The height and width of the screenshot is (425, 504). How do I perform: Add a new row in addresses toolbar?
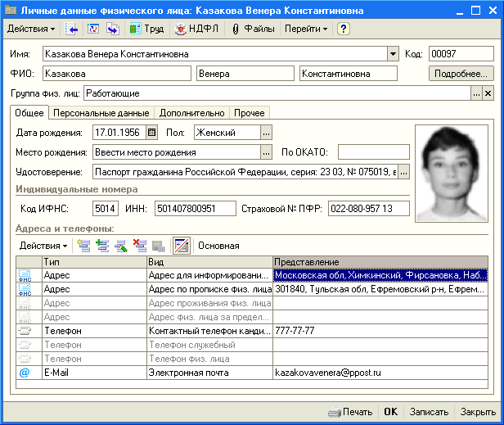(x=83, y=245)
